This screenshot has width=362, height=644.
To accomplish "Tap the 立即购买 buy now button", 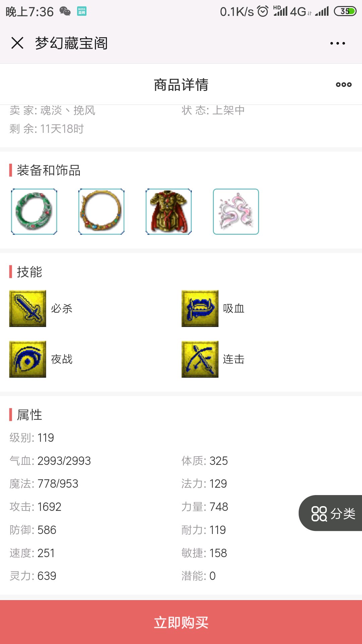I will point(181,622).
